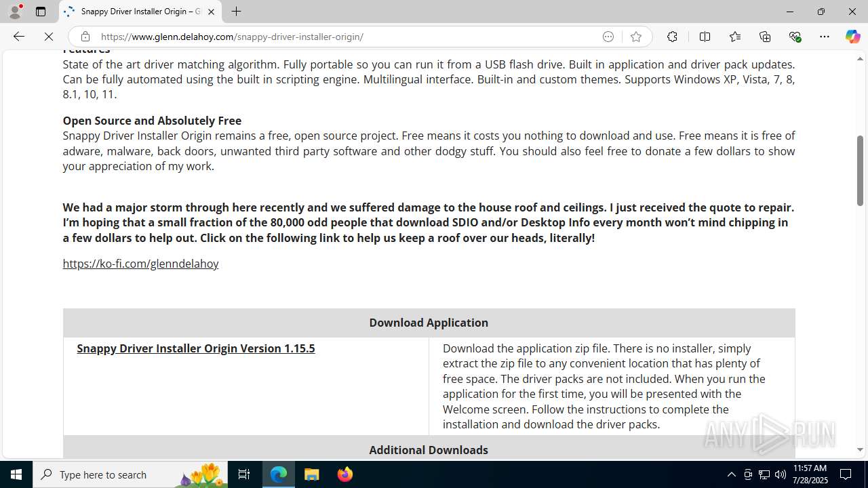
Task: Toggle split screen view
Action: pyautogui.click(x=705, y=37)
